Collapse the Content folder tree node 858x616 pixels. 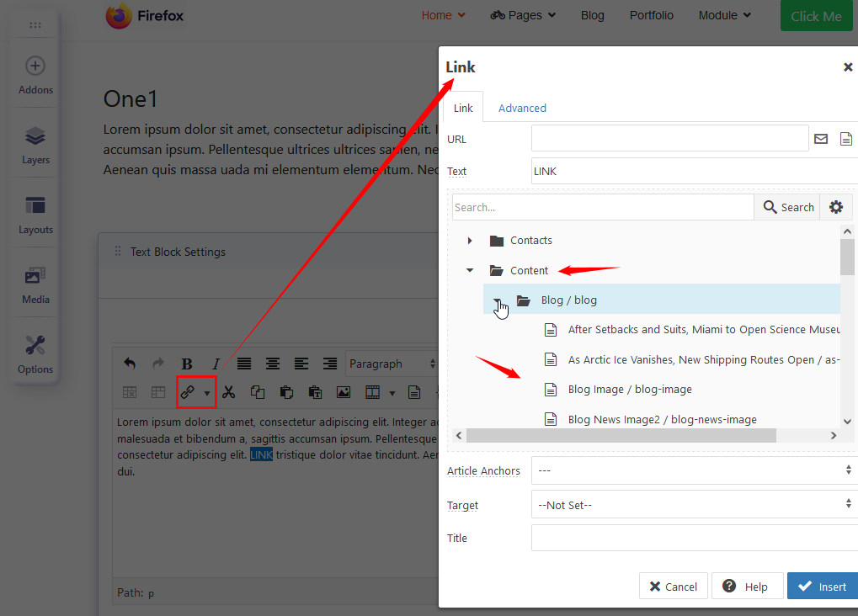click(470, 271)
